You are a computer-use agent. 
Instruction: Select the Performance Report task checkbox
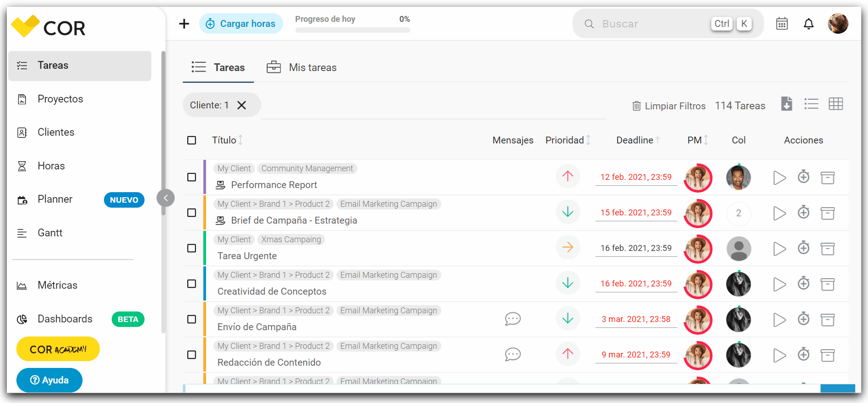192,177
